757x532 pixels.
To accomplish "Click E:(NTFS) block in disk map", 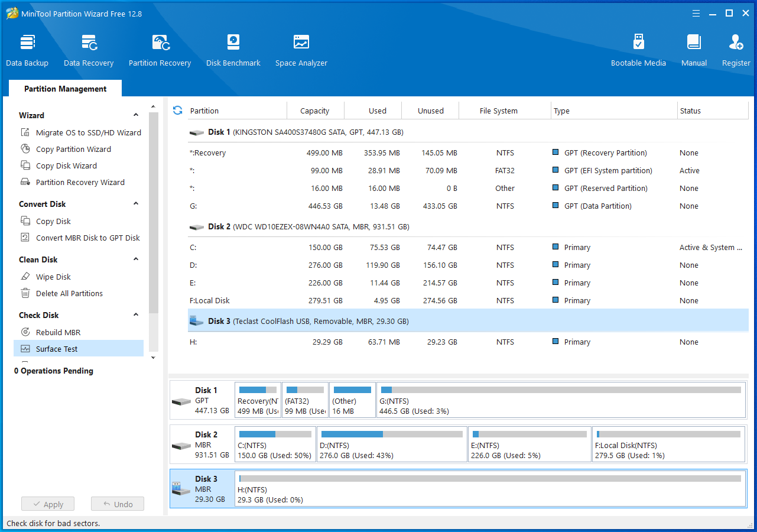I will click(x=529, y=444).
